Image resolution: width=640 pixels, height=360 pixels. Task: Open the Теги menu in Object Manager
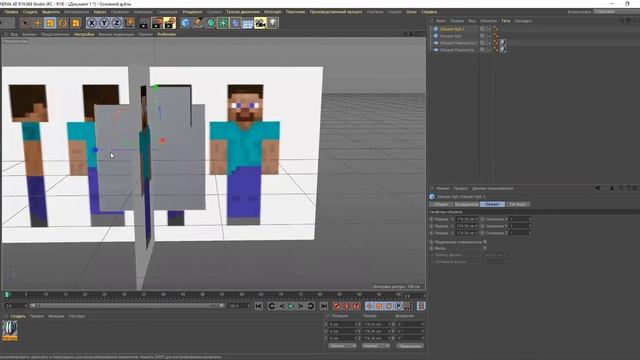(x=506, y=21)
